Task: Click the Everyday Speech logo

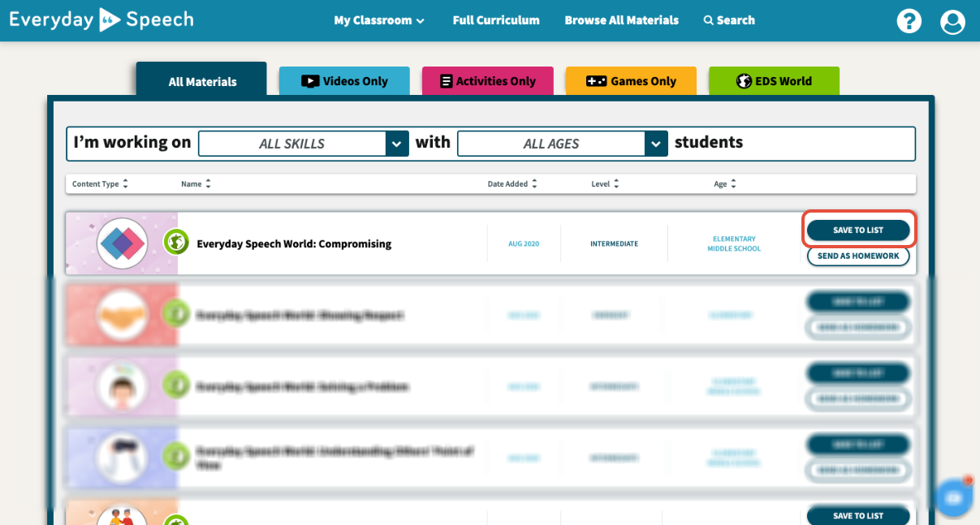Action: [101, 19]
